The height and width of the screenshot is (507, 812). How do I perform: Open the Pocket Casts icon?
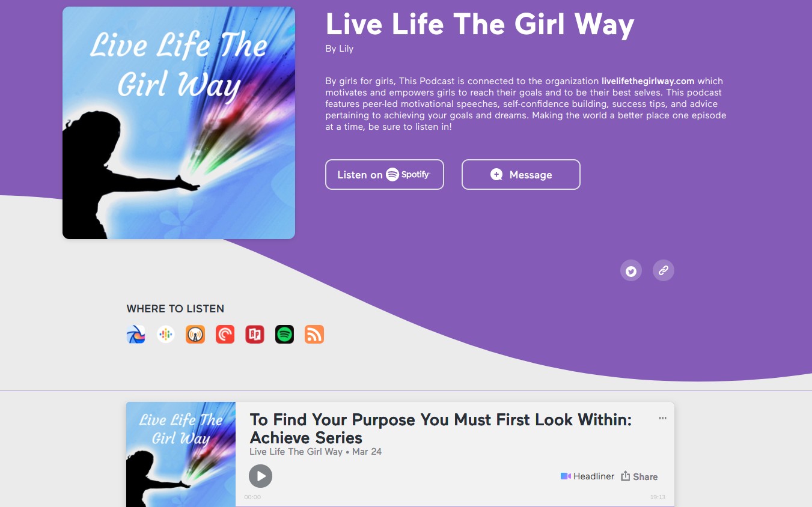(x=225, y=335)
